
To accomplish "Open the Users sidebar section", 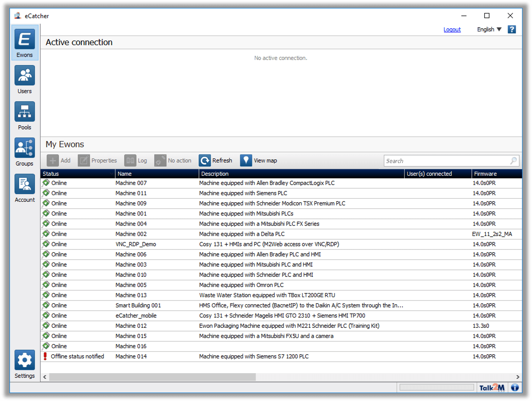I will tap(25, 79).
